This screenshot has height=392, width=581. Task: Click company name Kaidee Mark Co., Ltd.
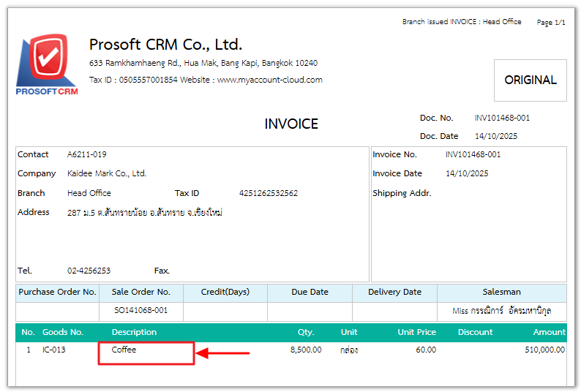(107, 173)
